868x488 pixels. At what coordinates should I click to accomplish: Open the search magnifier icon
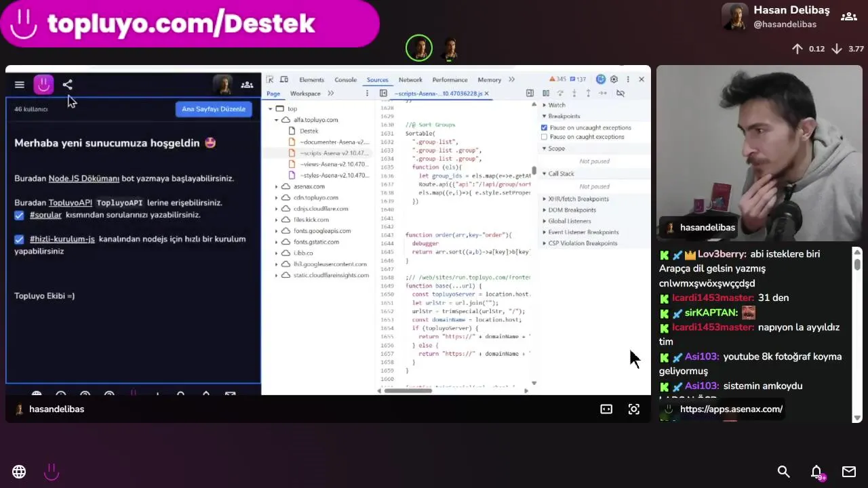click(784, 472)
